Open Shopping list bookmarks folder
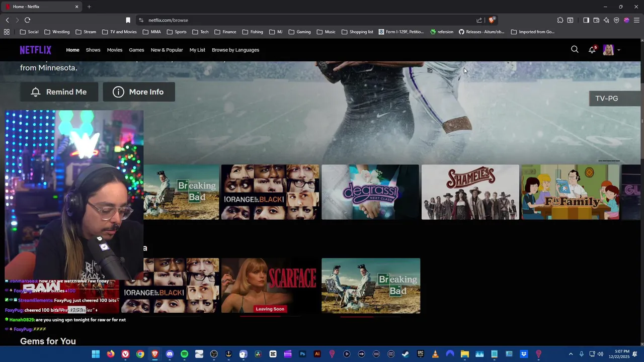 click(x=357, y=32)
